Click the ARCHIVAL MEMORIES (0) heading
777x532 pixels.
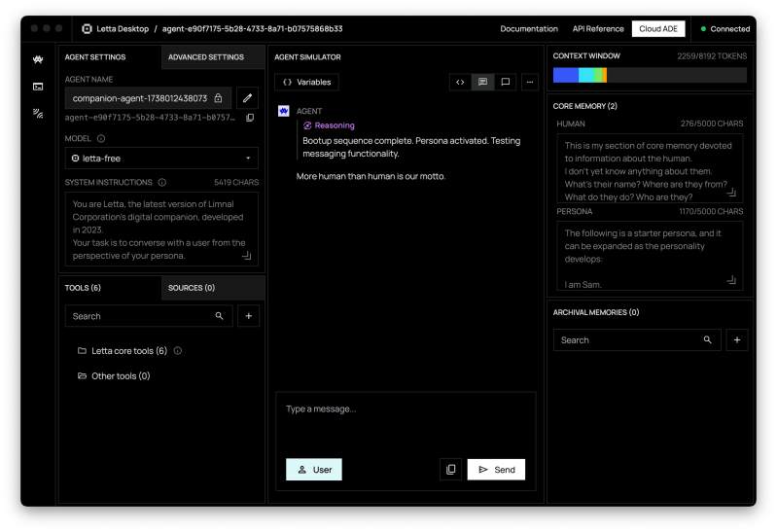pos(595,312)
